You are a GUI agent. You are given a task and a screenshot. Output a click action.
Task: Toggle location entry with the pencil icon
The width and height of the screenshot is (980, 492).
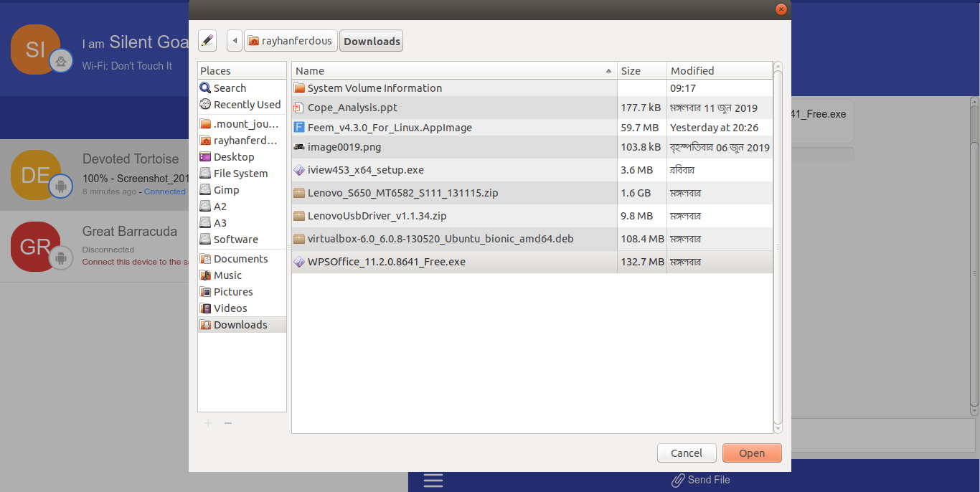pos(207,41)
